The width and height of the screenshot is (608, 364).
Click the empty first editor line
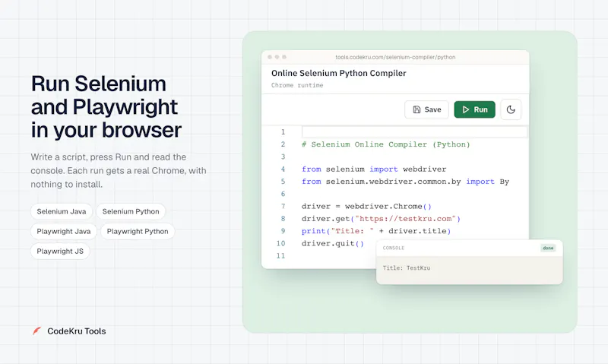414,131
